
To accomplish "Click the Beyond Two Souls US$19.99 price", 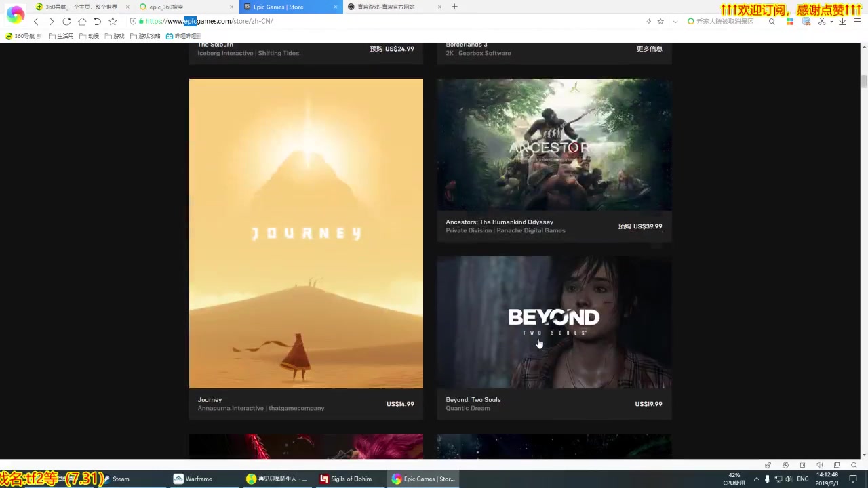I will 648,404.
